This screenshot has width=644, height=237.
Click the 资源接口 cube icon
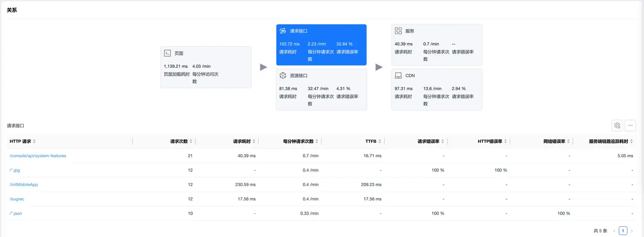coord(283,75)
